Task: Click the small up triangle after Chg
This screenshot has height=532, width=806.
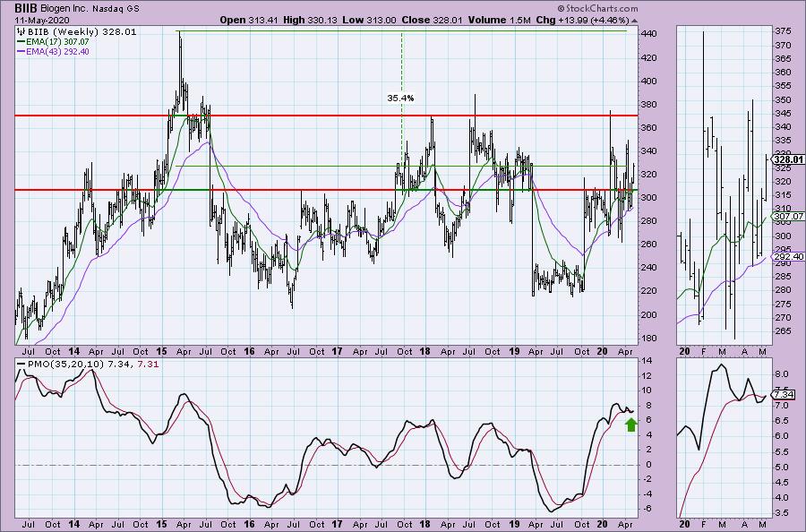Action: coord(634,21)
